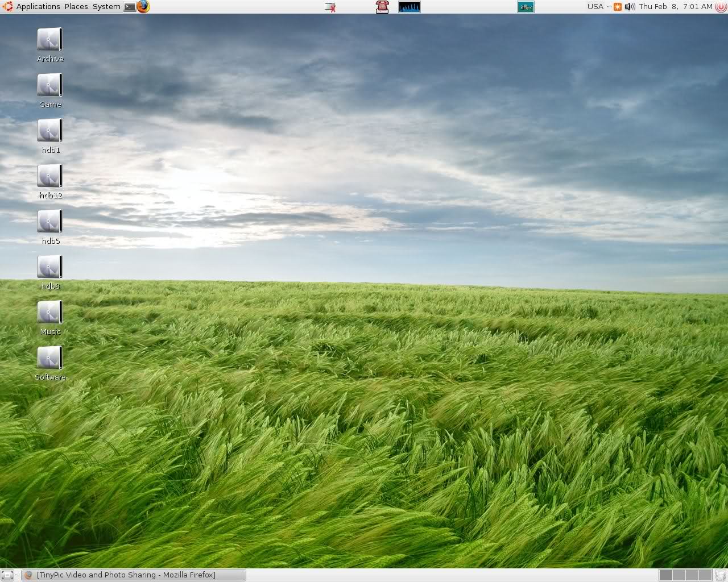Open the Applications menu

[x=38, y=7]
